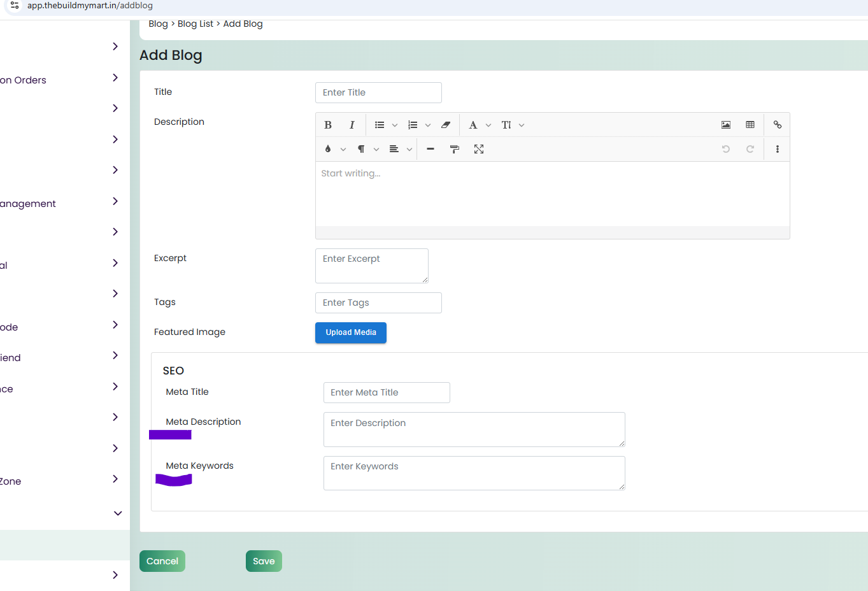Insert a horizontal line
868x591 pixels.
pos(430,149)
